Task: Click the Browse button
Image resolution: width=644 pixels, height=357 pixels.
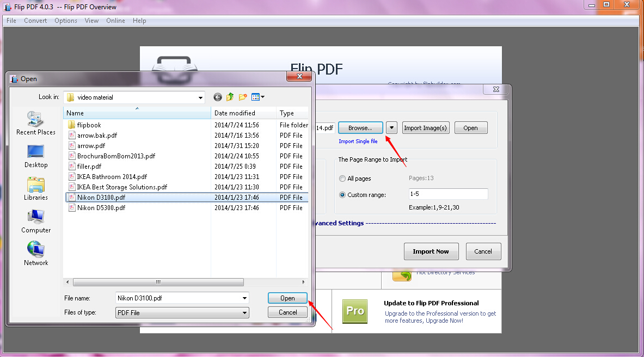Action: tap(360, 128)
